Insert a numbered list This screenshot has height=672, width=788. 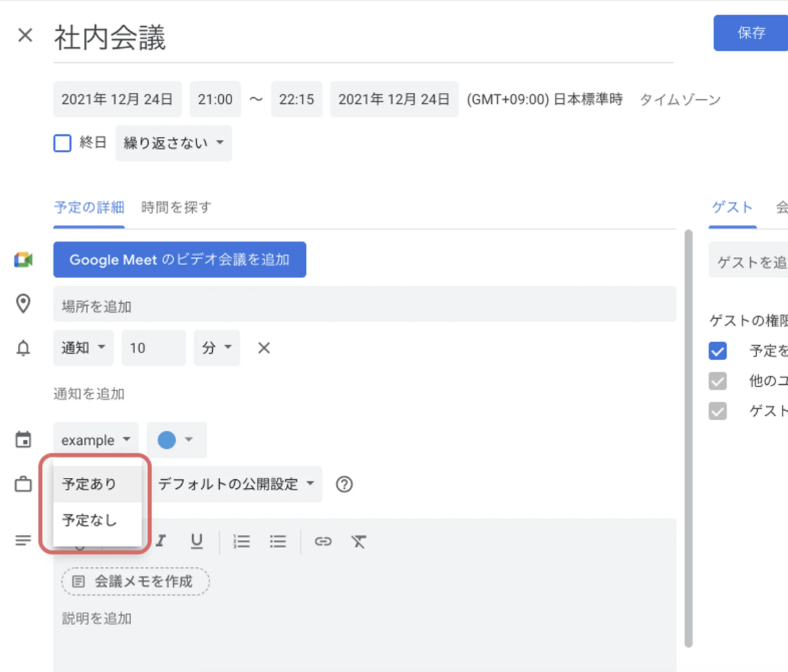click(242, 542)
